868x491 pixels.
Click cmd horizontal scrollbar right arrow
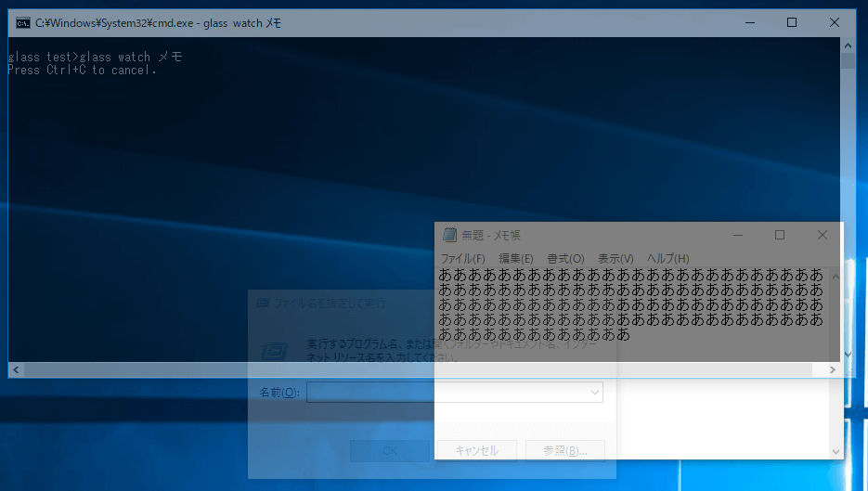click(x=832, y=369)
